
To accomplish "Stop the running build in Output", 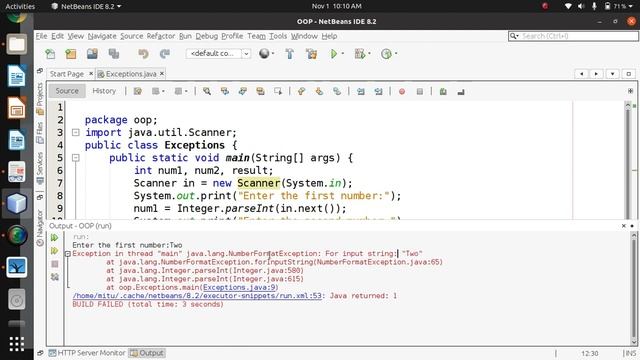I will [x=55, y=264].
